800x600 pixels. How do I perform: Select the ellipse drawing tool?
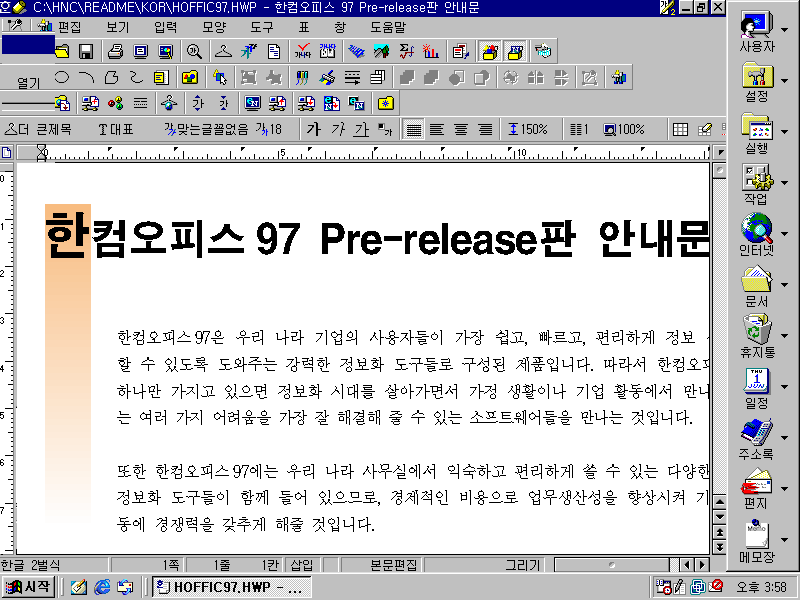coord(62,78)
